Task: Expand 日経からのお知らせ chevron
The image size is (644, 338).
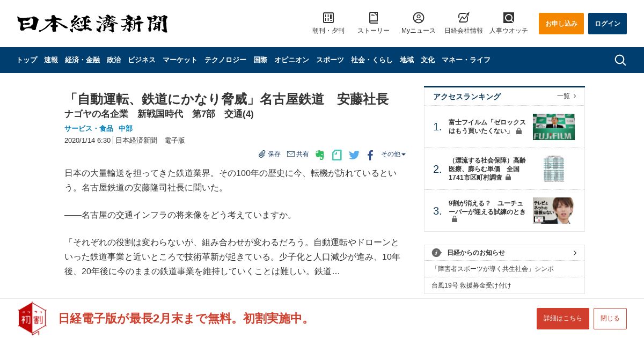Action: pyautogui.click(x=575, y=253)
